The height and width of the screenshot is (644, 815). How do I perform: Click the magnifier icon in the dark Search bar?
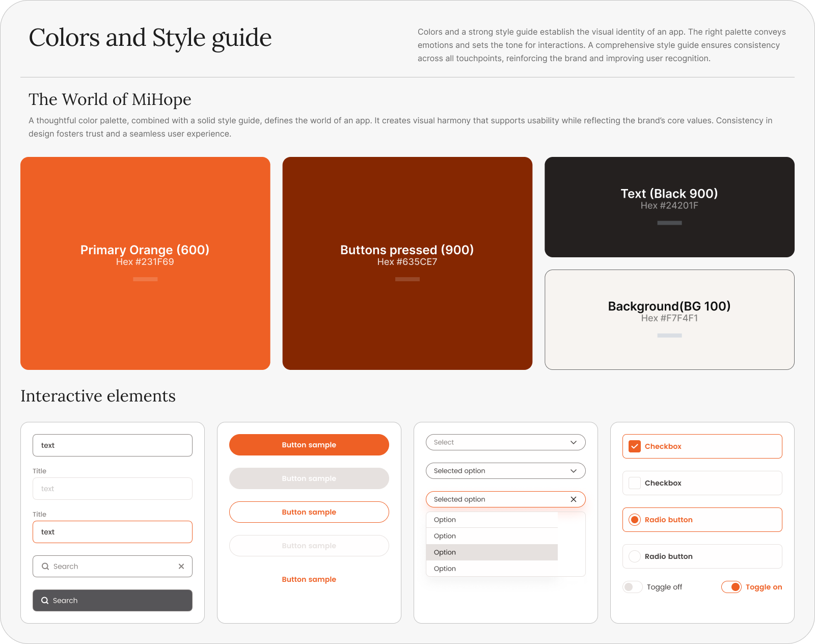(x=45, y=601)
